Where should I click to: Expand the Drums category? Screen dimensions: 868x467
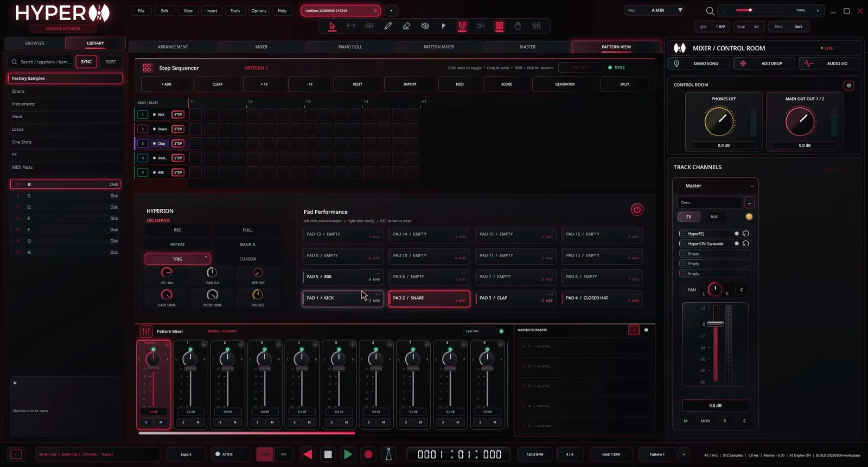pos(65,91)
